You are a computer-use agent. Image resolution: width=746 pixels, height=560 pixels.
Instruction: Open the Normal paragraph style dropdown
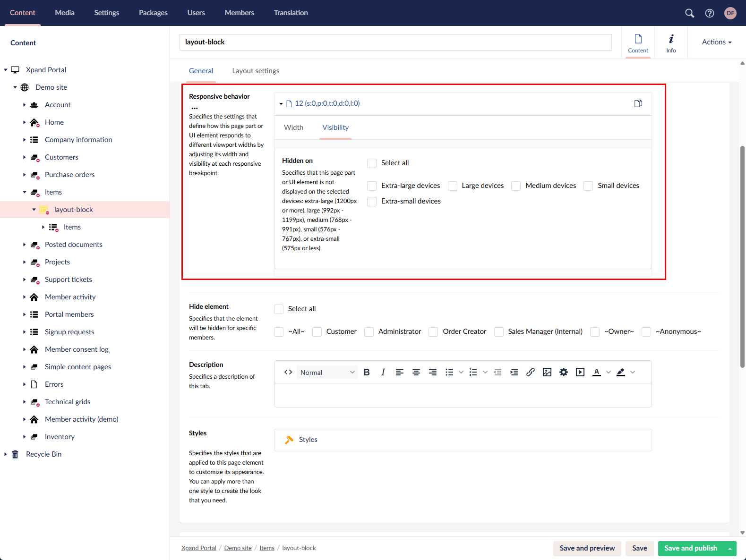click(x=327, y=372)
